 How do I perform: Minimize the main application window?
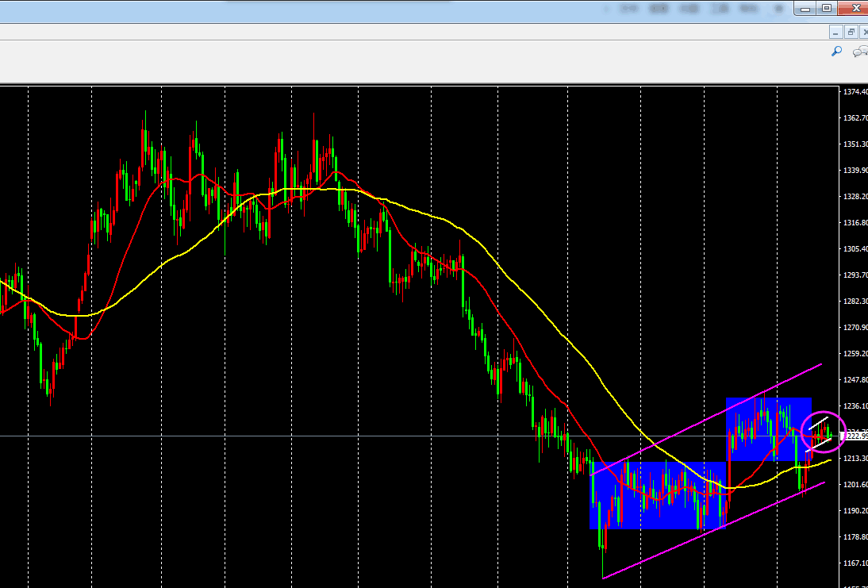pyautogui.click(x=805, y=8)
